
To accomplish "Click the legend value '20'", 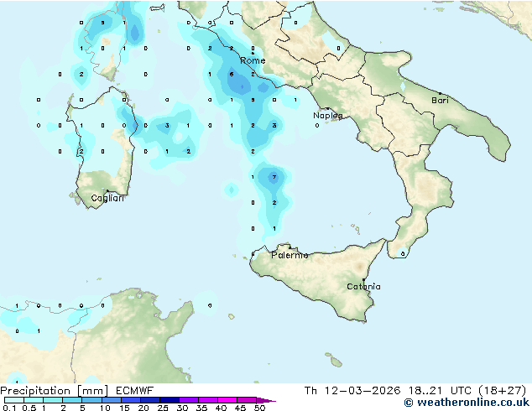I will point(143,408).
